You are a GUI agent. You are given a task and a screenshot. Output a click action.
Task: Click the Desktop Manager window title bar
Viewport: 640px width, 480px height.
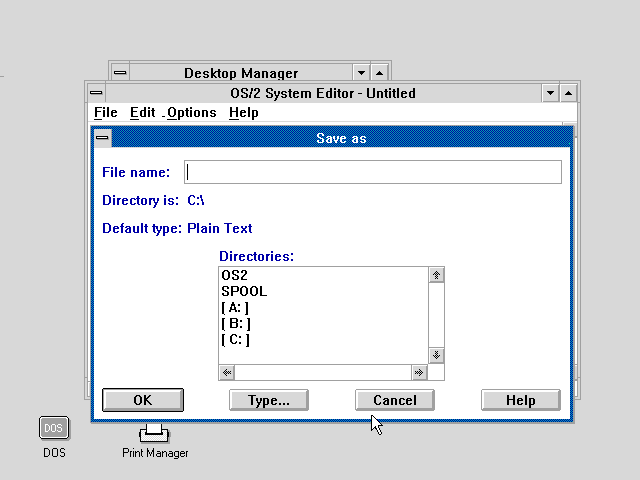point(241,73)
